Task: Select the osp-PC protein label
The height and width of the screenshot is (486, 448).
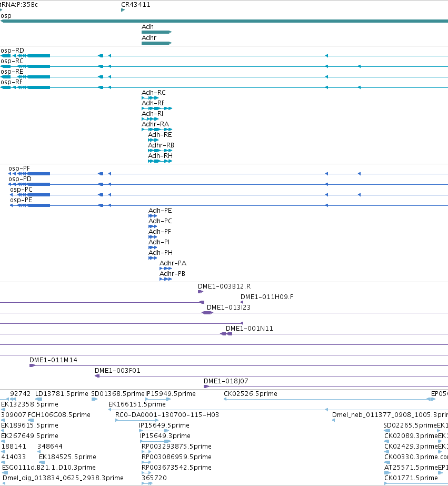Action: click(22, 190)
